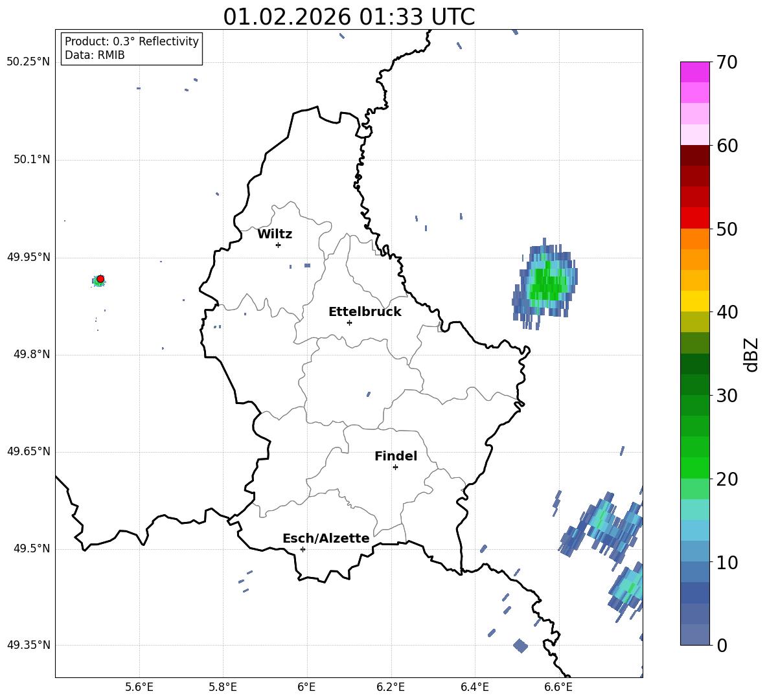Pick the magenta swatch at the colorbar top
Image resolution: width=767 pixels, height=700 pixels.
694,73
